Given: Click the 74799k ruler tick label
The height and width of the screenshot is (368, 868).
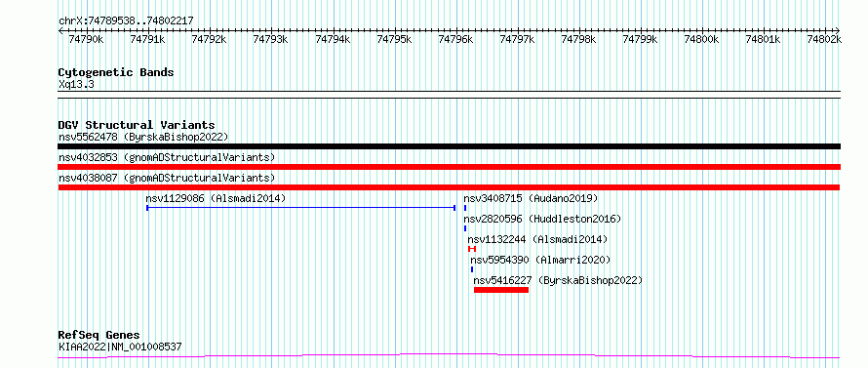Looking at the screenshot, I should 640,39.
